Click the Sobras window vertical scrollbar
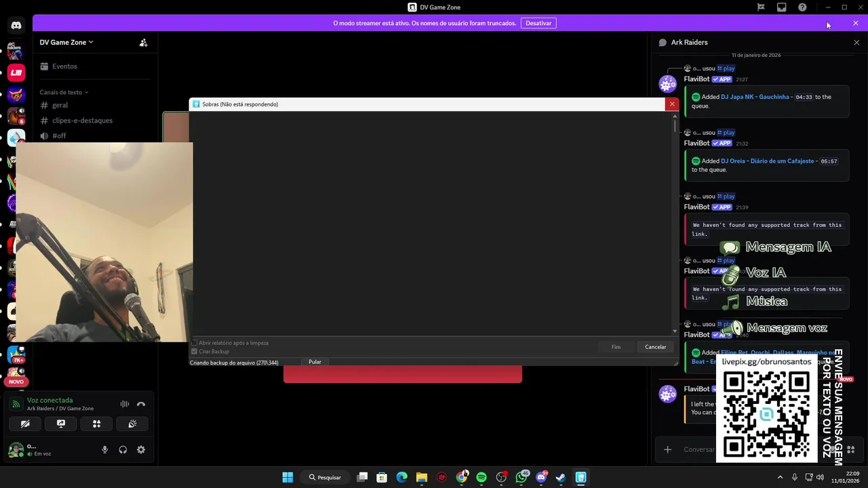Image resolution: width=868 pixels, height=488 pixels. (x=675, y=125)
